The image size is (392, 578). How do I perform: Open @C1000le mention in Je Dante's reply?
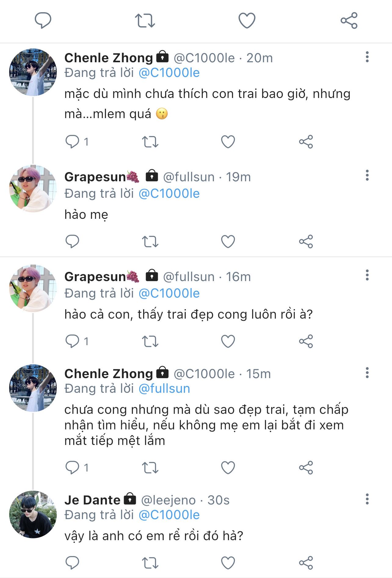coord(169,515)
